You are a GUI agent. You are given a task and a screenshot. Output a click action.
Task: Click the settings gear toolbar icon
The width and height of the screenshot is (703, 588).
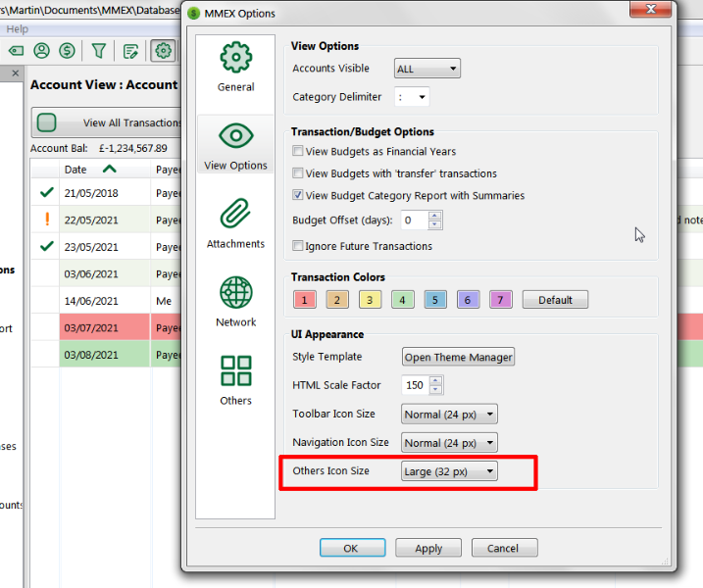coord(163,51)
